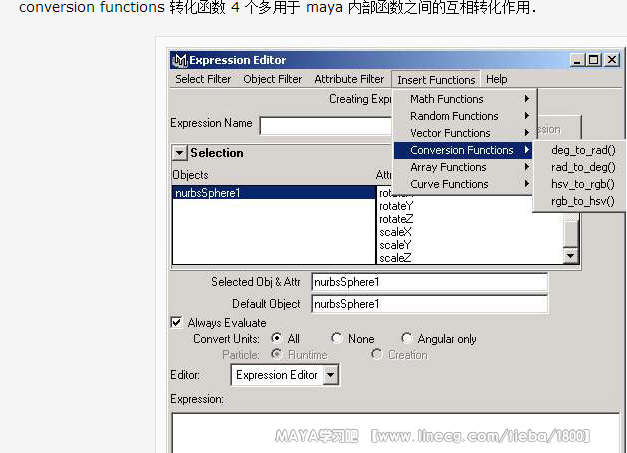Maximize the Expression Editor window
This screenshot has width=627, height=453.
[593, 60]
